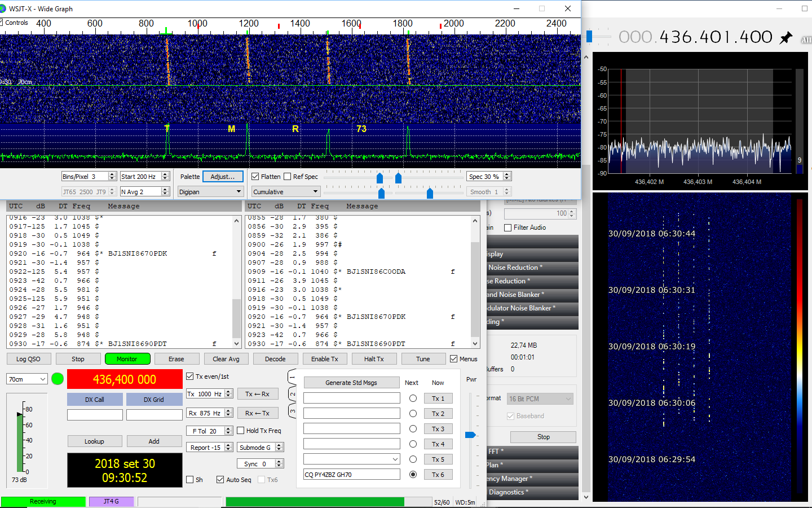812x508 pixels.
Task: Click the green status indicator beside 70cm
Action: pos(58,379)
